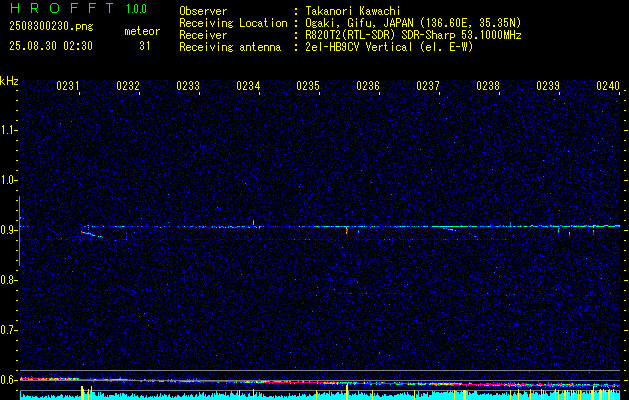Click the 0232 time marker
The width and height of the screenshot is (629, 400).
128,86
